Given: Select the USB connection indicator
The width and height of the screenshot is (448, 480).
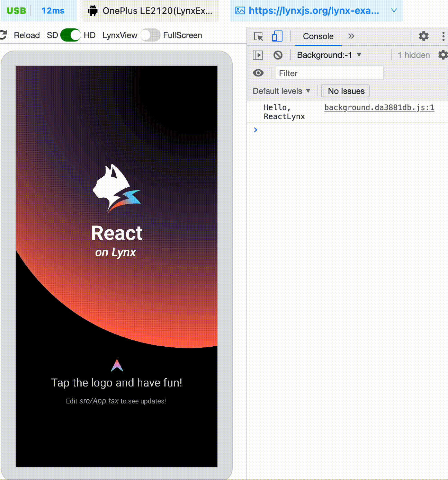Looking at the screenshot, I should 16,11.
